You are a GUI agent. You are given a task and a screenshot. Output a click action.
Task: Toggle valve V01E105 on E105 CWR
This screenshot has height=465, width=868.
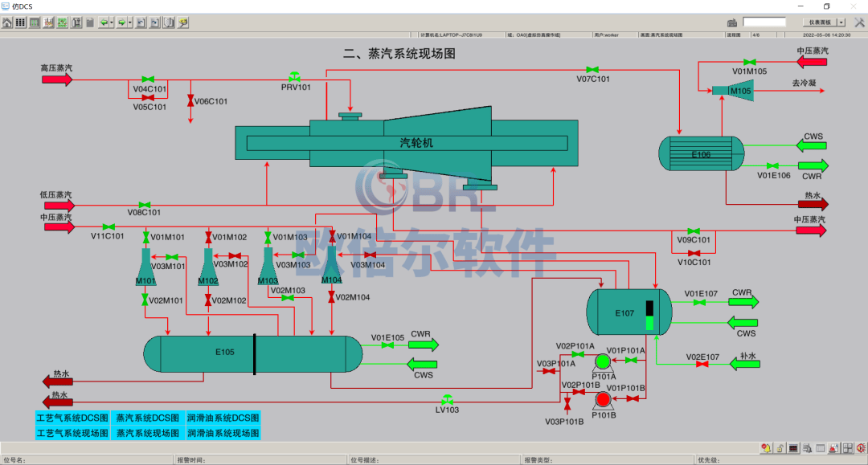pos(387,345)
